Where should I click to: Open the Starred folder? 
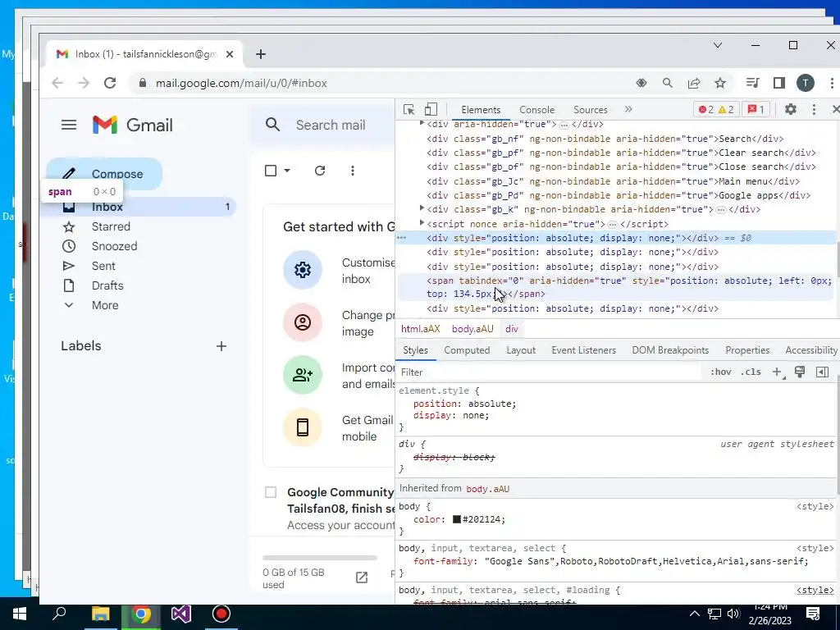[x=111, y=226]
